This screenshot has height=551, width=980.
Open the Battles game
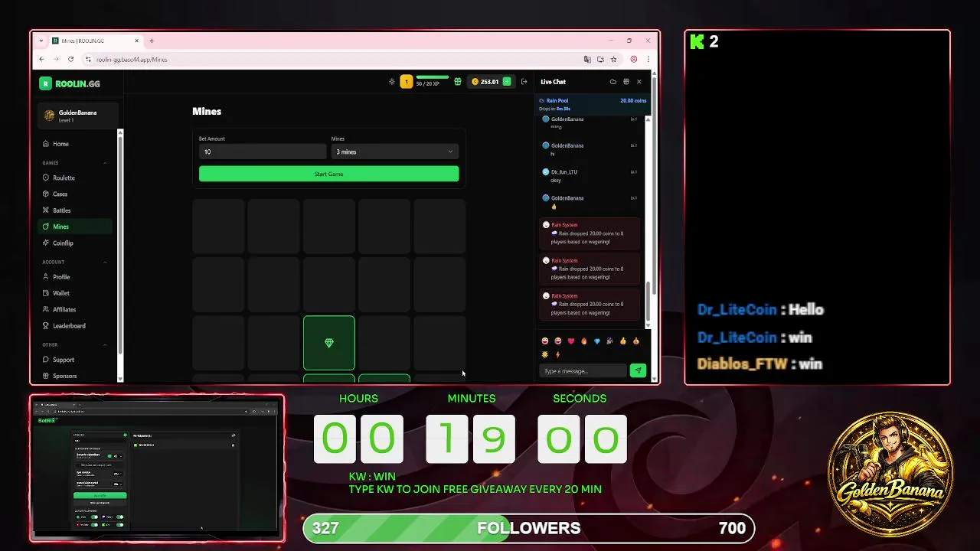tap(75, 210)
